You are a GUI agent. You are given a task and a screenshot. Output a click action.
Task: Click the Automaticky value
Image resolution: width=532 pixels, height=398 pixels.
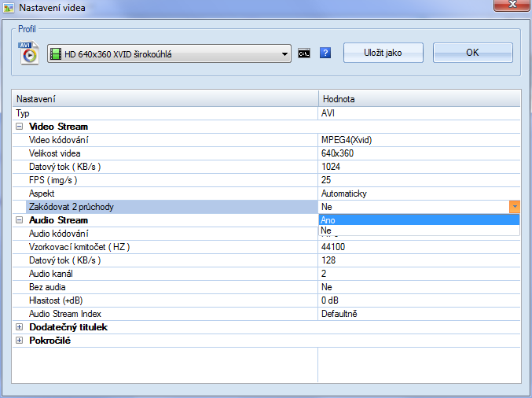coord(419,193)
